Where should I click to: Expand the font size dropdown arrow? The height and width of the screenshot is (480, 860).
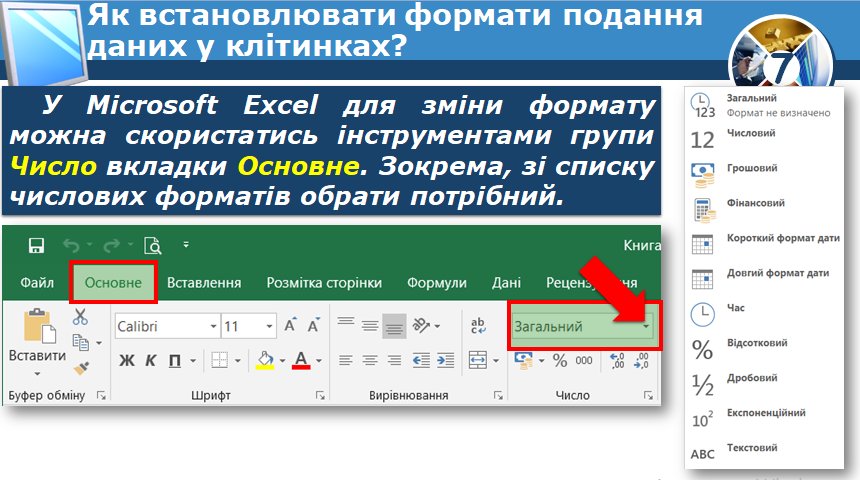[269, 326]
